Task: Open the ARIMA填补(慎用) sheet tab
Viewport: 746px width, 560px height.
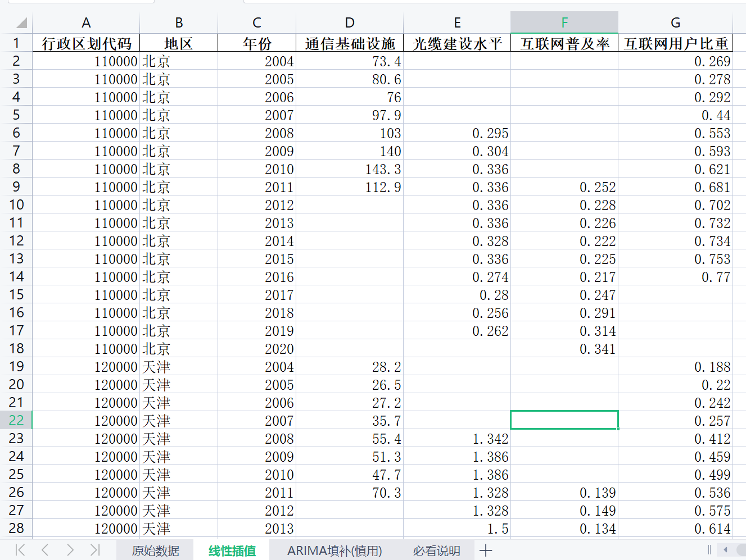Action: click(x=334, y=550)
